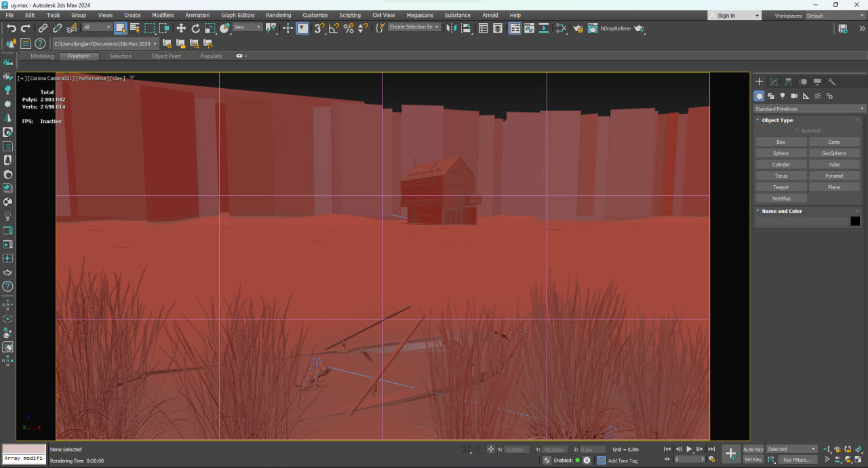Click the black object color swatch
Image resolution: width=868 pixels, height=468 pixels.
coord(855,221)
